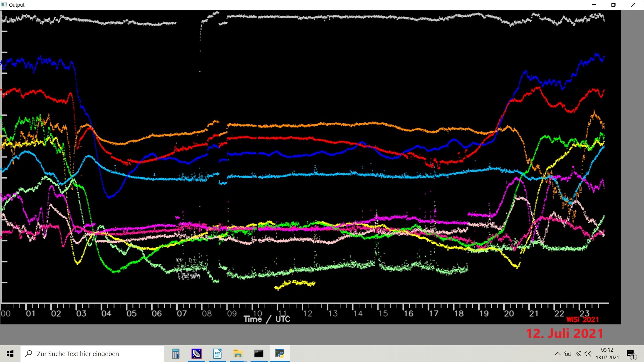Show hidden system tray icons

pyautogui.click(x=557, y=354)
